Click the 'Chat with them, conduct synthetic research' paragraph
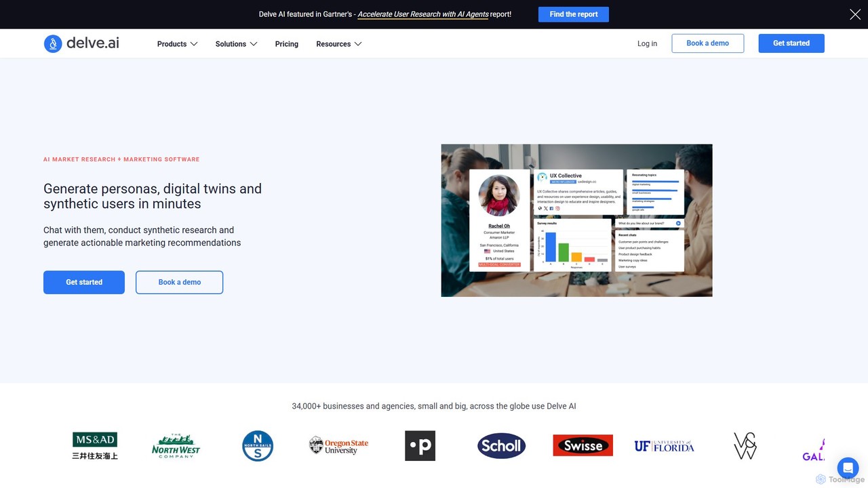 (142, 237)
